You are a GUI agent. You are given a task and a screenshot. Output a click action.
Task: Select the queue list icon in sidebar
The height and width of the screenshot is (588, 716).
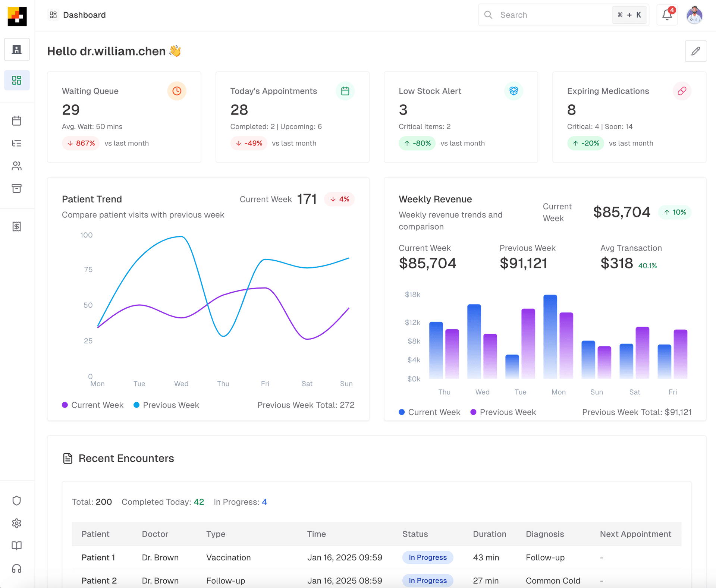coord(17,144)
